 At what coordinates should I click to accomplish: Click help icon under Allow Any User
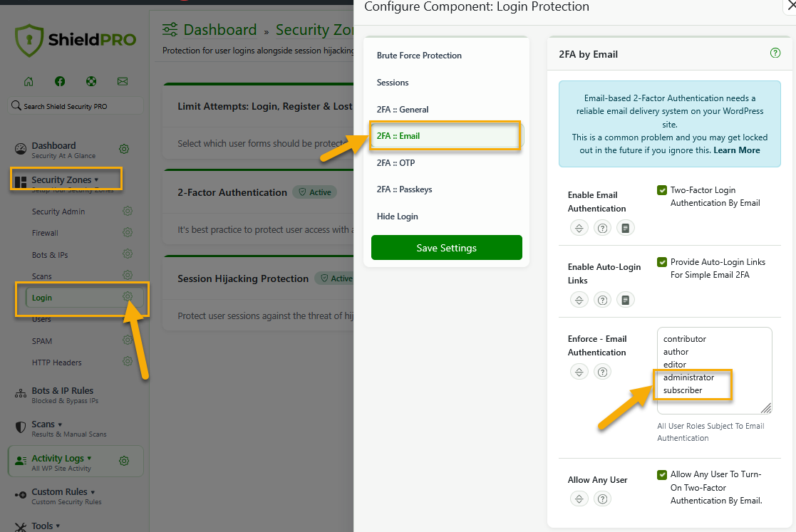coord(602,499)
